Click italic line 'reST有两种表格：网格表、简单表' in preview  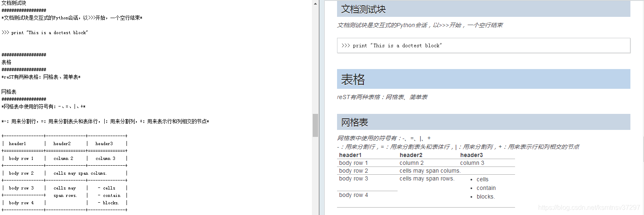[x=382, y=97]
